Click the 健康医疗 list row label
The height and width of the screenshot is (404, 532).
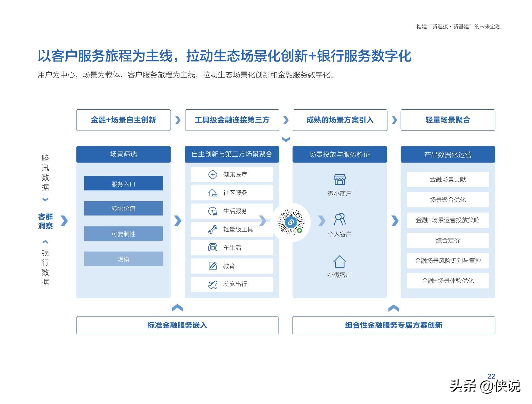point(235,174)
